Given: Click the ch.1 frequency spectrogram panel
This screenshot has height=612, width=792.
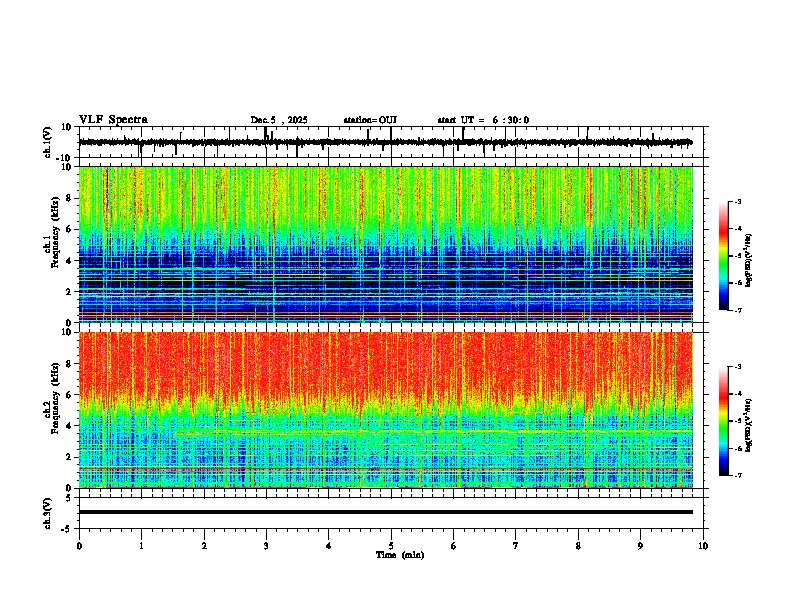Looking at the screenshot, I should (386, 244).
